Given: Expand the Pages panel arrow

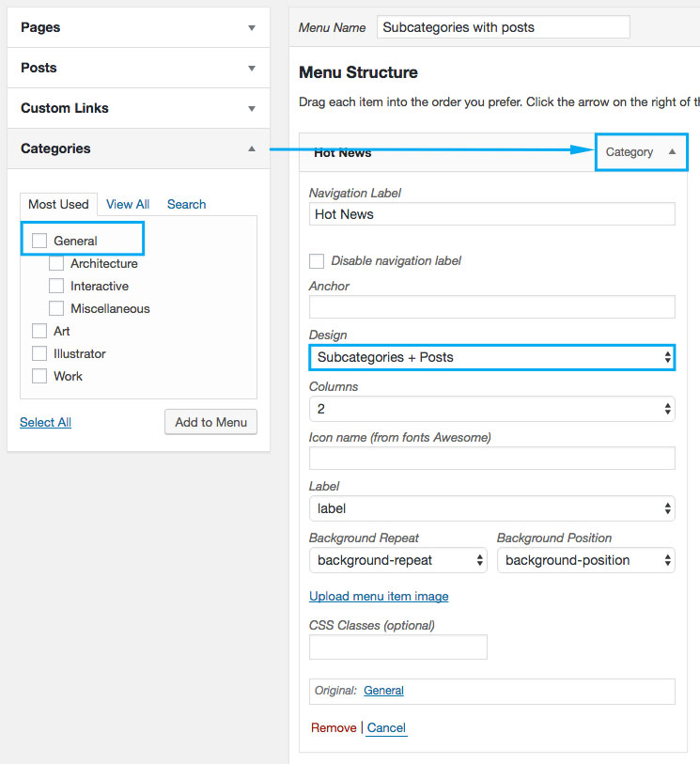Looking at the screenshot, I should [251, 28].
